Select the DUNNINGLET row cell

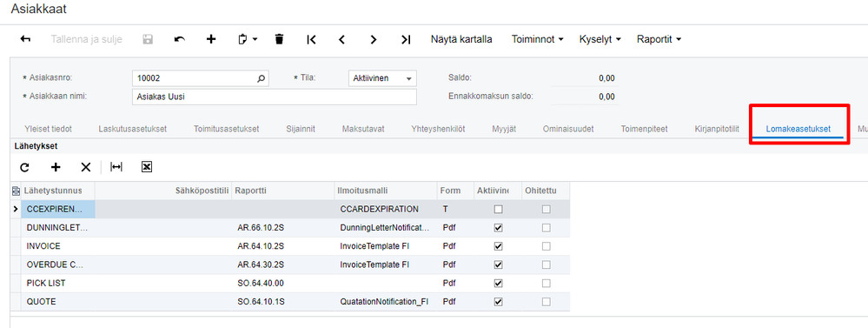click(x=58, y=228)
